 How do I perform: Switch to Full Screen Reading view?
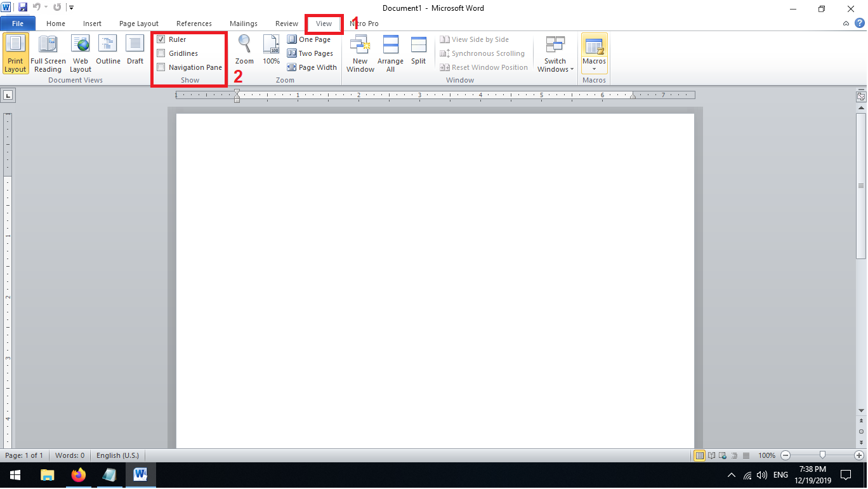click(48, 53)
